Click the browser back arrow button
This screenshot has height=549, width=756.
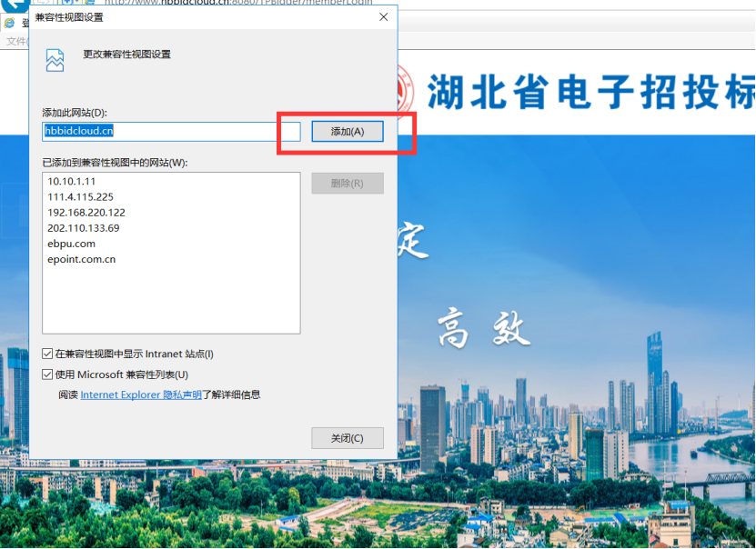point(11,5)
